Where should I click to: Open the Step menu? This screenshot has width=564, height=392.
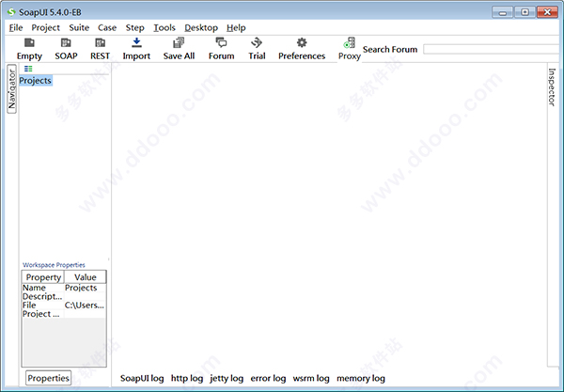click(134, 27)
